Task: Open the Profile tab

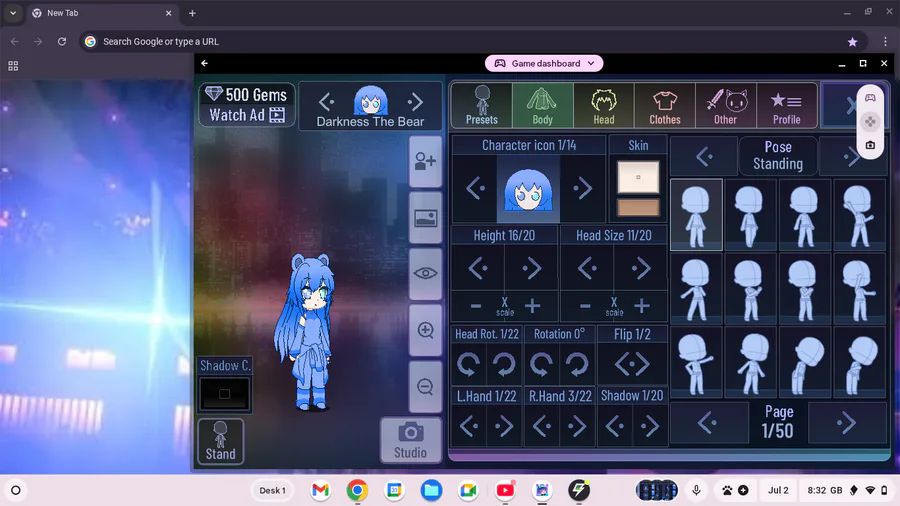Action: [x=786, y=105]
